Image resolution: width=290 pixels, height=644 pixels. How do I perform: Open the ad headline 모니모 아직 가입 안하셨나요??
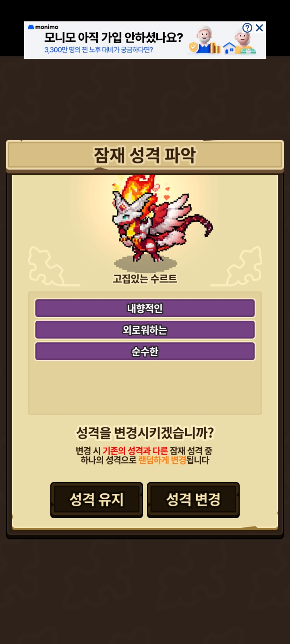point(114,38)
